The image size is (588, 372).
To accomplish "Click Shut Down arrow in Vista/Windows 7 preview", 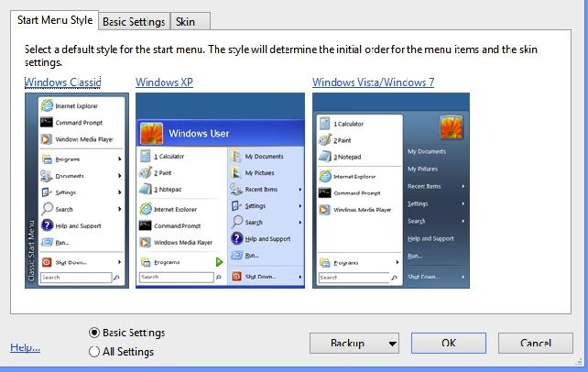I will point(463,277).
